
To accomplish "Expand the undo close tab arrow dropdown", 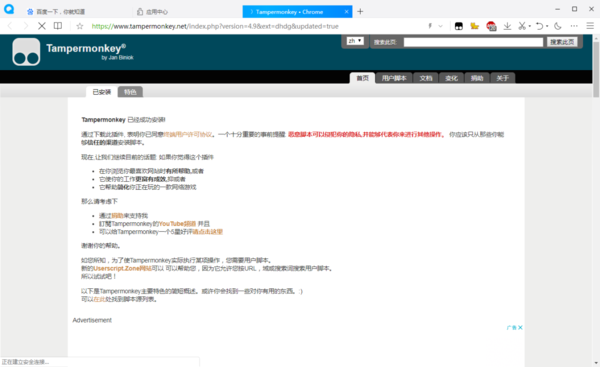I will pos(547,26).
